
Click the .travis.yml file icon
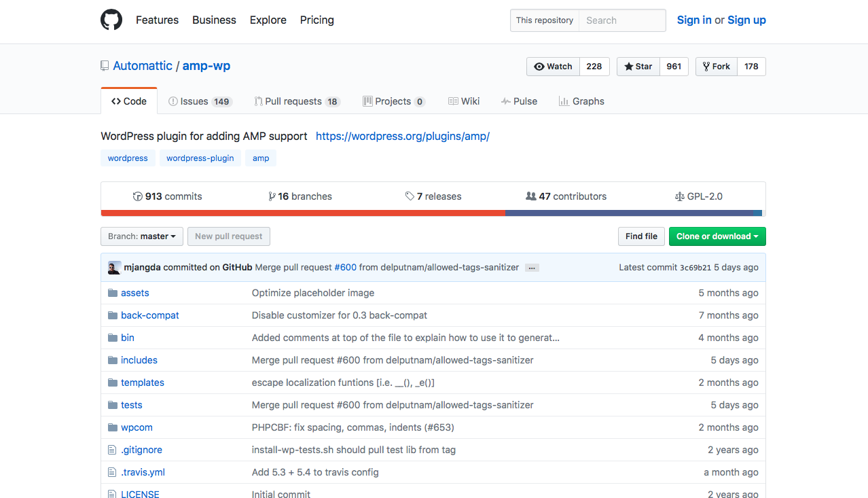coord(112,472)
